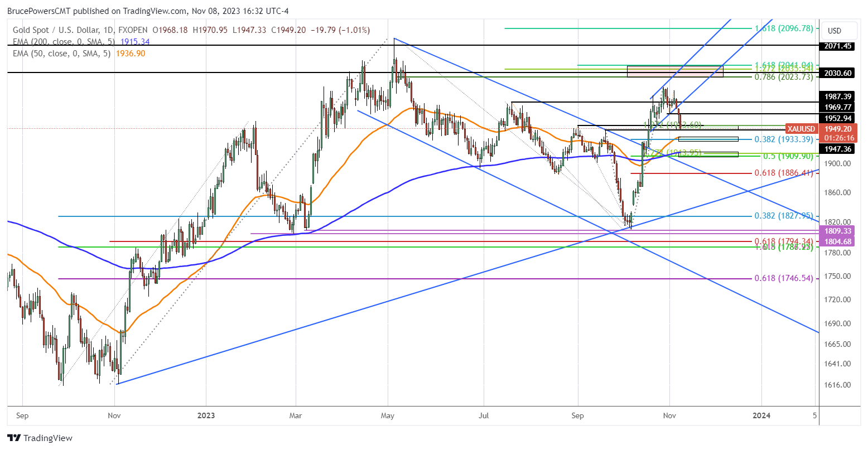
Task: Click the open price O1968.18
Action: [x=171, y=30]
